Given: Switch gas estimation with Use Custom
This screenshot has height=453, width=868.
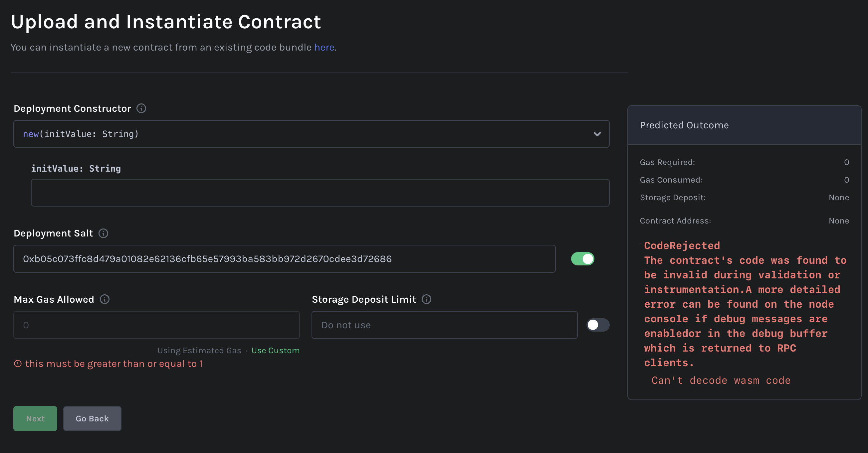Looking at the screenshot, I should pyautogui.click(x=276, y=350).
